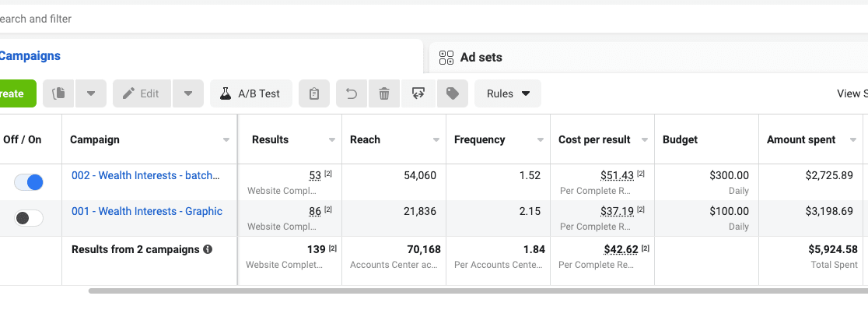
Task: Open dropdown arrow next to duplicate button
Action: pyautogui.click(x=91, y=93)
